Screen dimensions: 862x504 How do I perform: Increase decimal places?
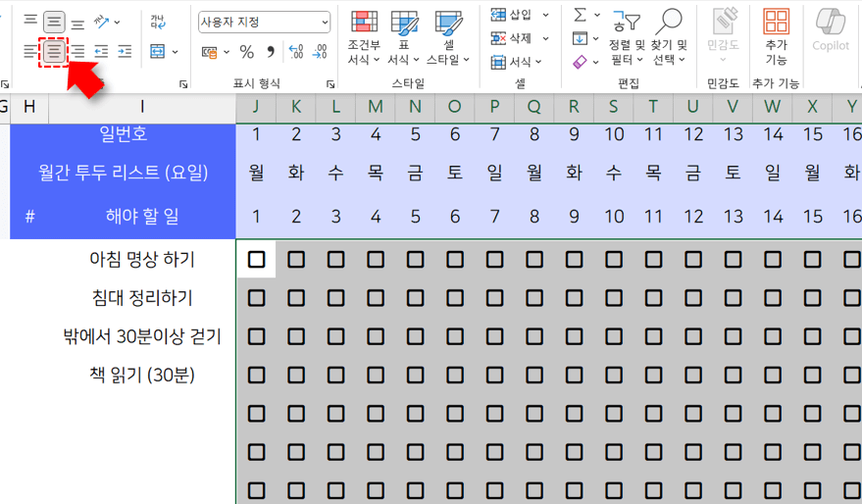[296, 52]
